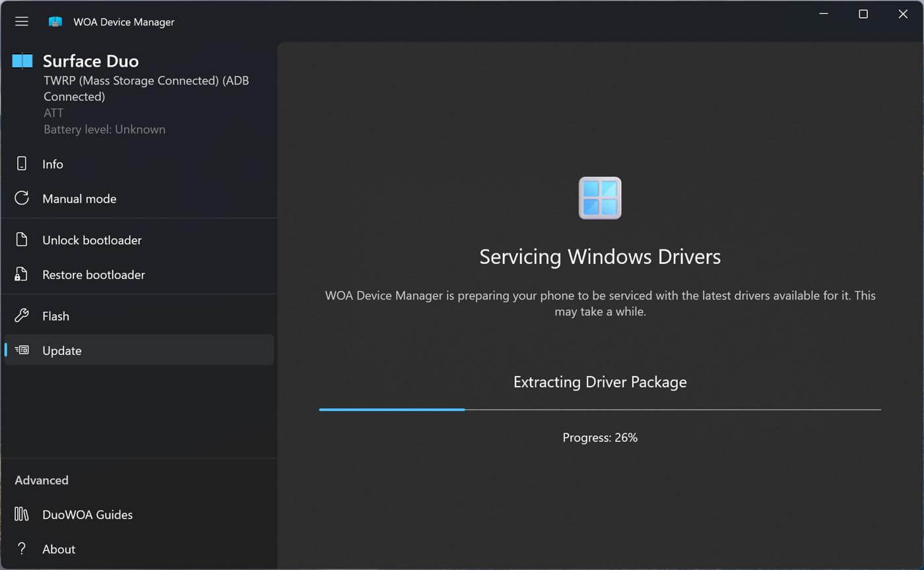This screenshot has width=924, height=570.
Task: Click the question mark icon beside About
Action: (22, 549)
